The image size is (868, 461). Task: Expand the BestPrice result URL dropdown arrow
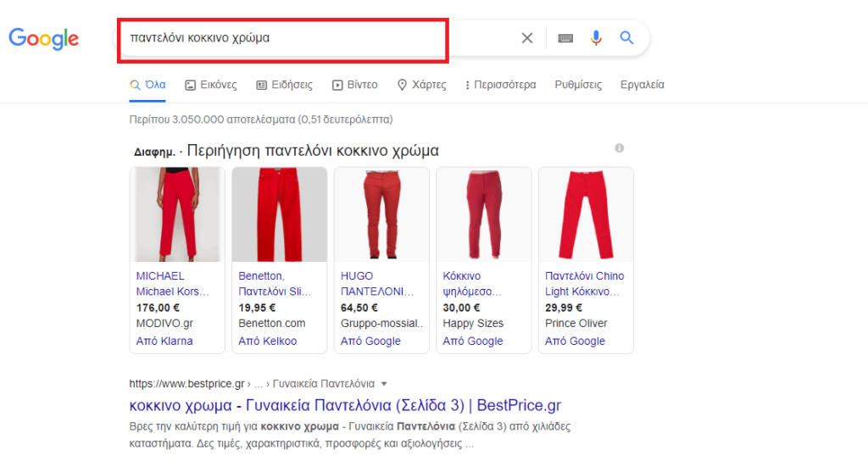pos(384,383)
